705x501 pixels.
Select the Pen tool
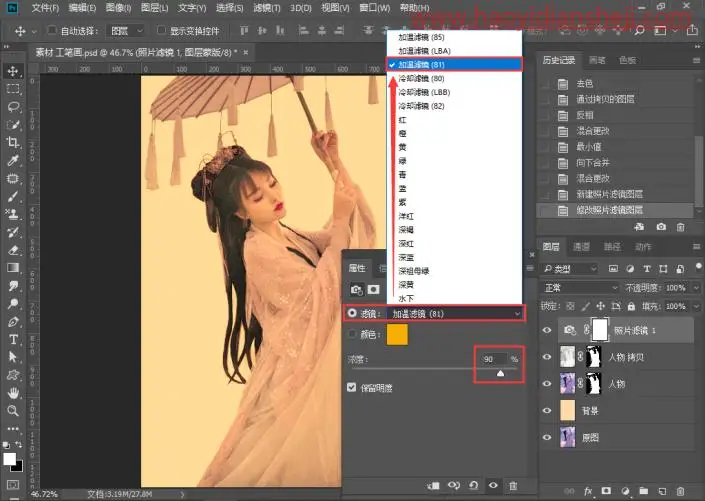(13, 322)
